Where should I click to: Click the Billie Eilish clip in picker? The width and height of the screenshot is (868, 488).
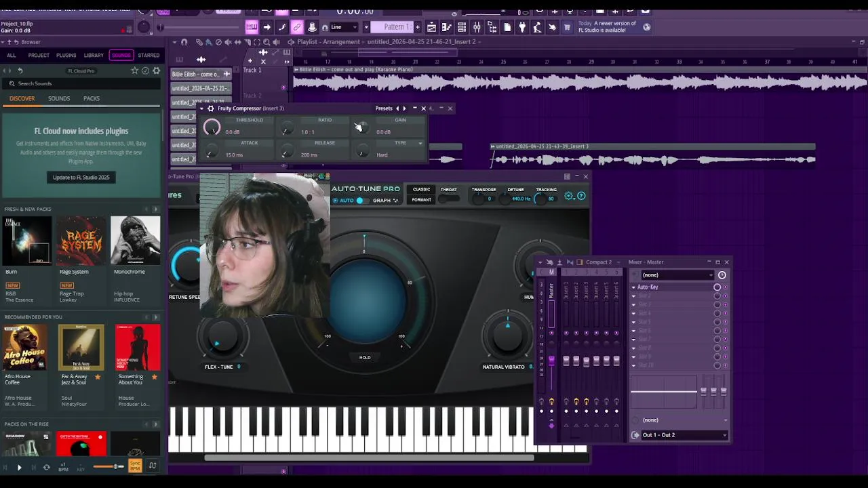201,74
